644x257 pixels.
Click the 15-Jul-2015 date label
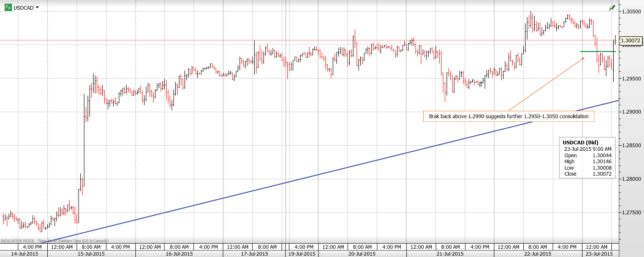91,254
